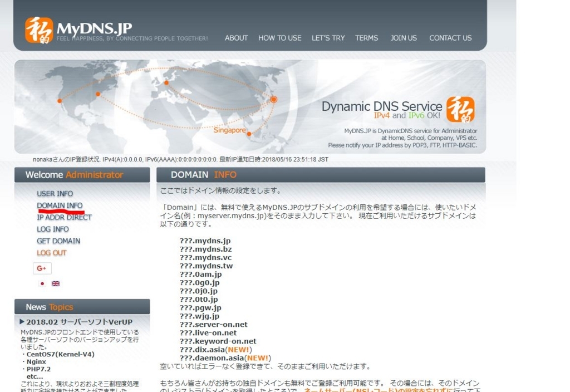570x392 pixels.
Task: Open IP ADDR DIRECT in sidebar
Action: click(65, 217)
